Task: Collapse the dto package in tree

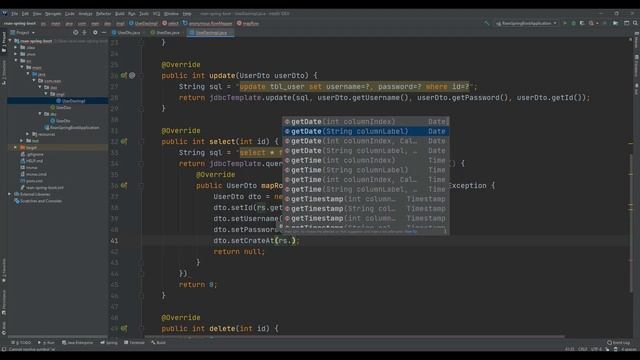Action: (40, 114)
